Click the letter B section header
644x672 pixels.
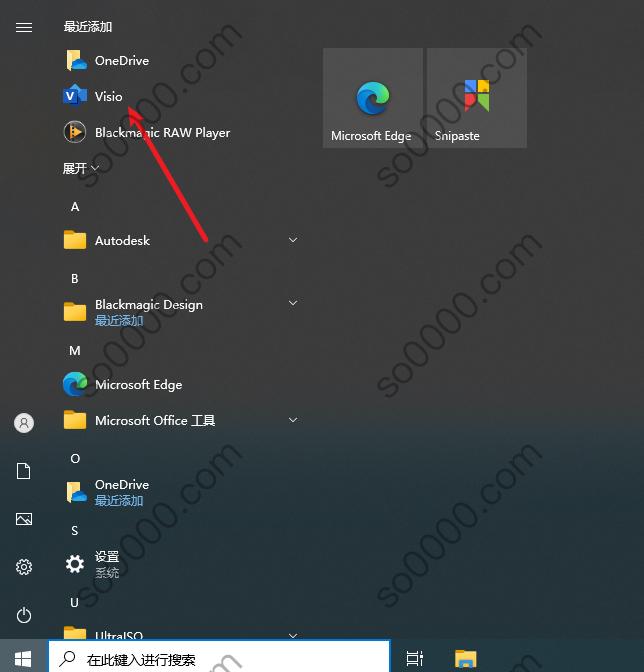point(75,279)
